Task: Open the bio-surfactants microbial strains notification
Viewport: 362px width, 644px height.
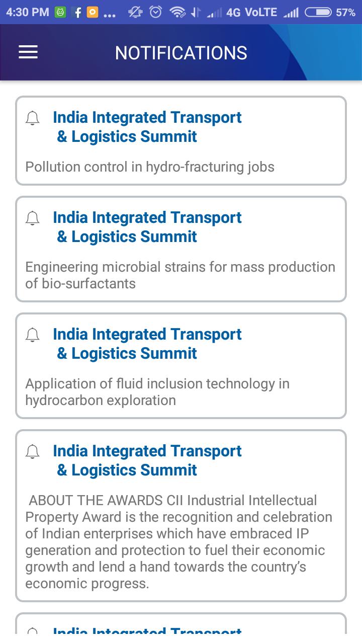Action: tap(180, 275)
